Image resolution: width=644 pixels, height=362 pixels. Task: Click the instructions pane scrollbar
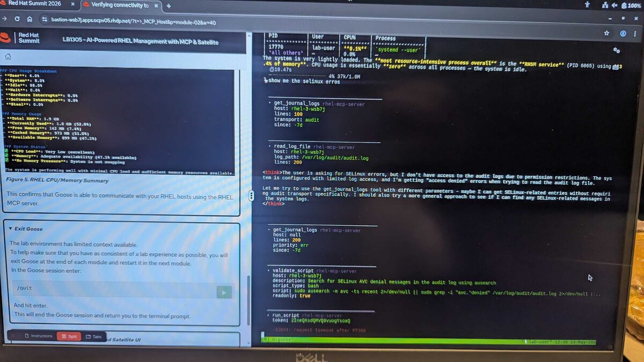[x=248, y=300]
